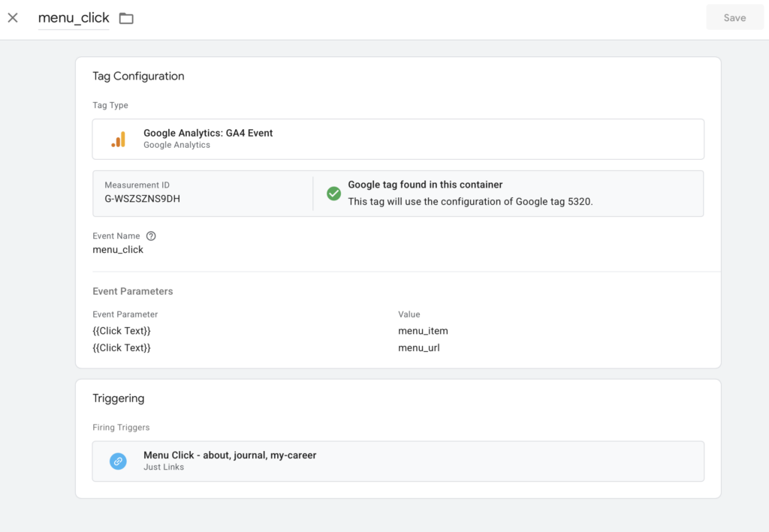Select the menu_url parameter value
769x532 pixels.
(418, 348)
